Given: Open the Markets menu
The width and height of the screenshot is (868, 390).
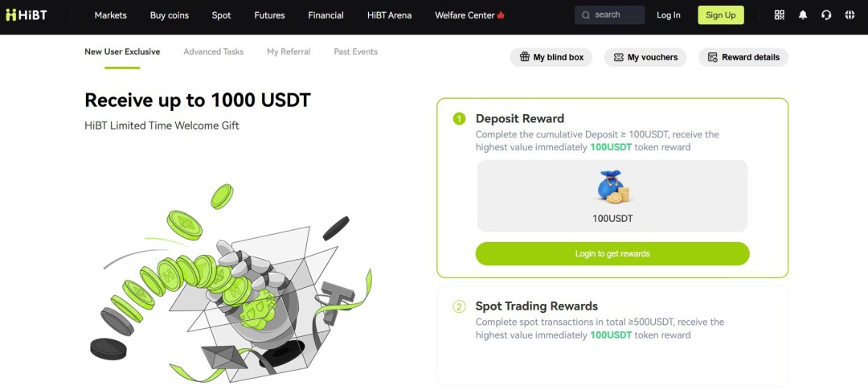Looking at the screenshot, I should tap(110, 15).
